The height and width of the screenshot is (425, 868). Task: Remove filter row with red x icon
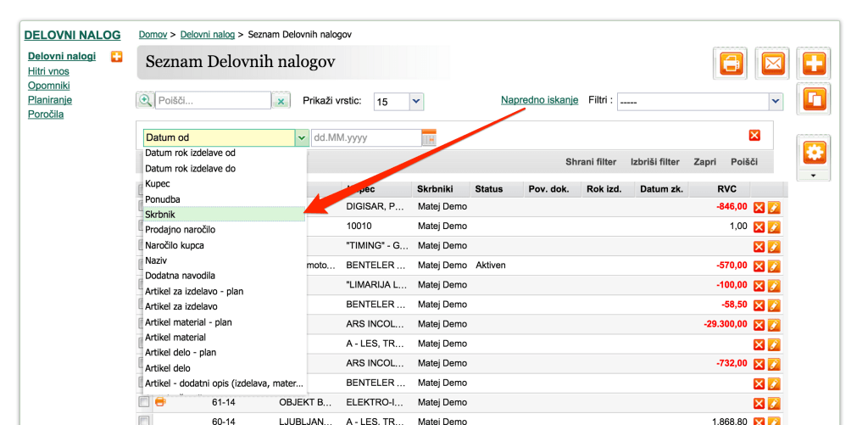tap(754, 135)
